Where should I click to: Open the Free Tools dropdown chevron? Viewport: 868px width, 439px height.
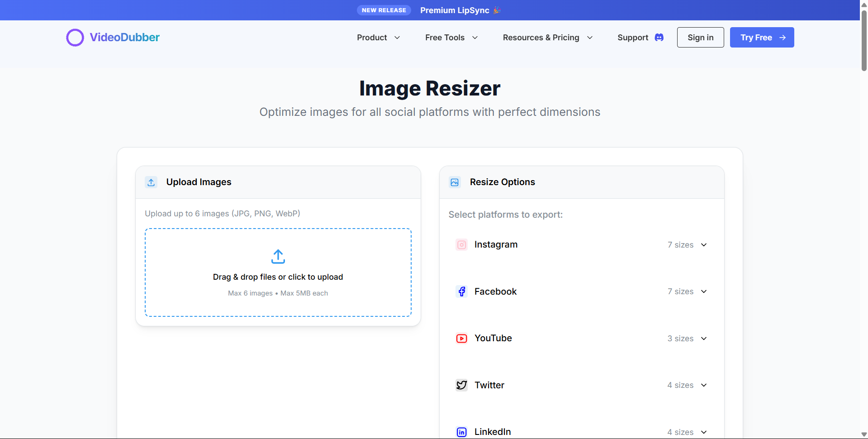(475, 38)
